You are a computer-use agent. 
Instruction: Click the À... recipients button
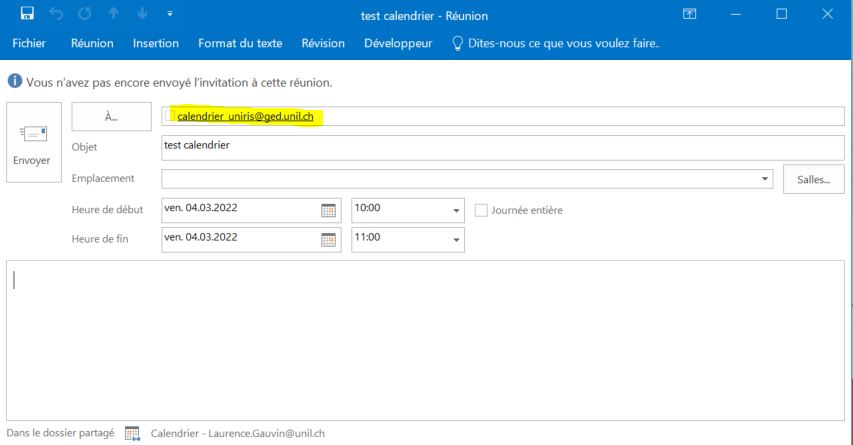pyautogui.click(x=111, y=116)
